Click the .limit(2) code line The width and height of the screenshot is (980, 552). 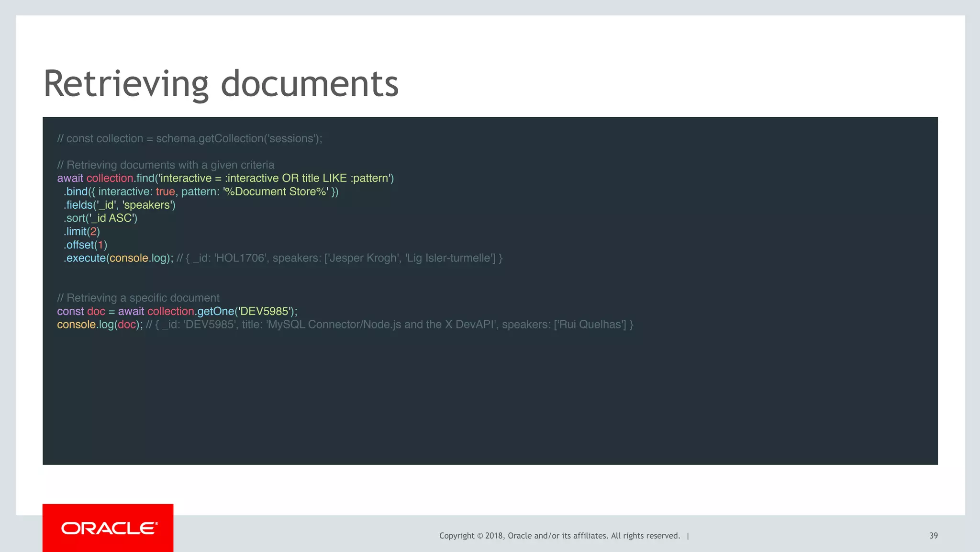click(82, 232)
